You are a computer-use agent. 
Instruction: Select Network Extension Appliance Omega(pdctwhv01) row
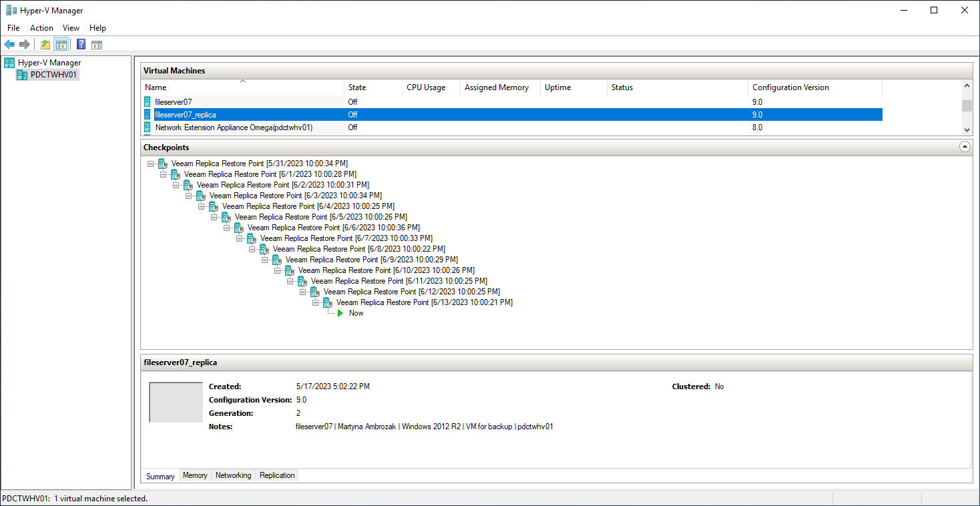point(512,128)
